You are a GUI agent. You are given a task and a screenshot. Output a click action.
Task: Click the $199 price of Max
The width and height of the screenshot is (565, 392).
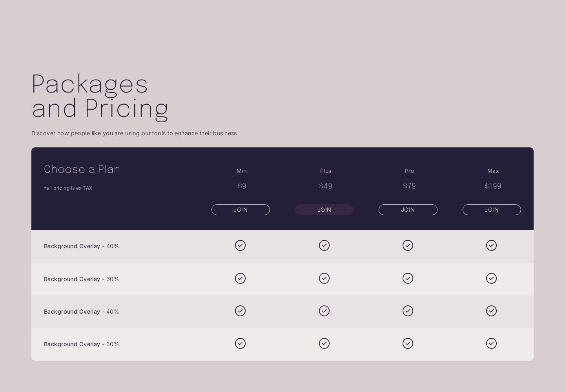click(x=493, y=186)
